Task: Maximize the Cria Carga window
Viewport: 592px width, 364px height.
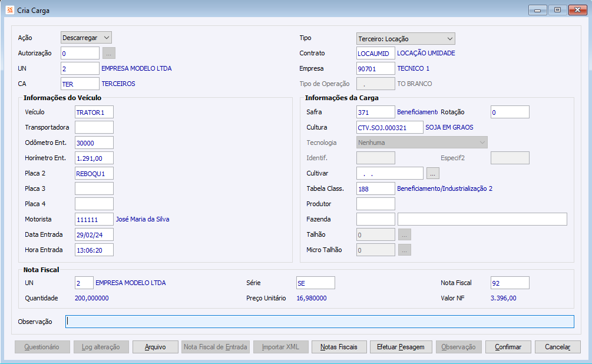Action: tap(557, 10)
